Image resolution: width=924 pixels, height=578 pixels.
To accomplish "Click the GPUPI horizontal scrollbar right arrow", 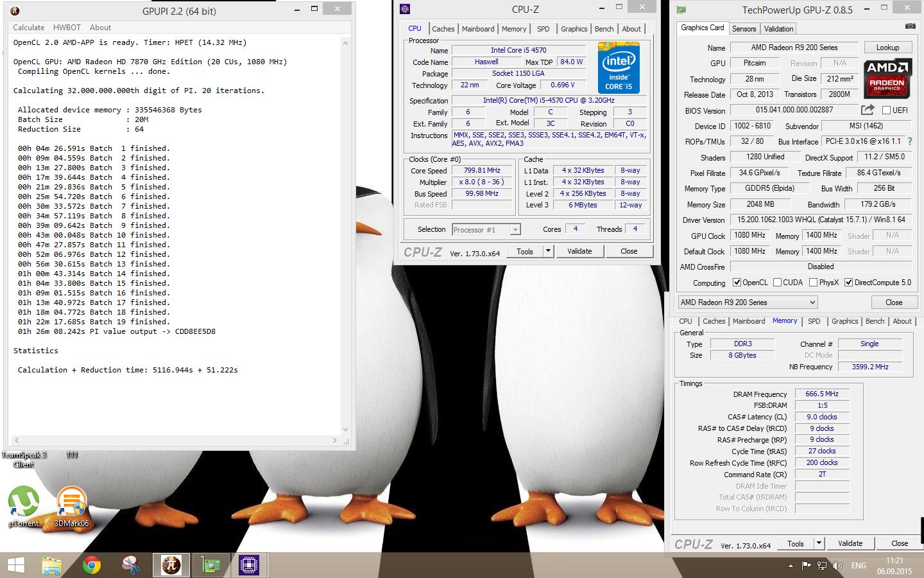I will (335, 441).
